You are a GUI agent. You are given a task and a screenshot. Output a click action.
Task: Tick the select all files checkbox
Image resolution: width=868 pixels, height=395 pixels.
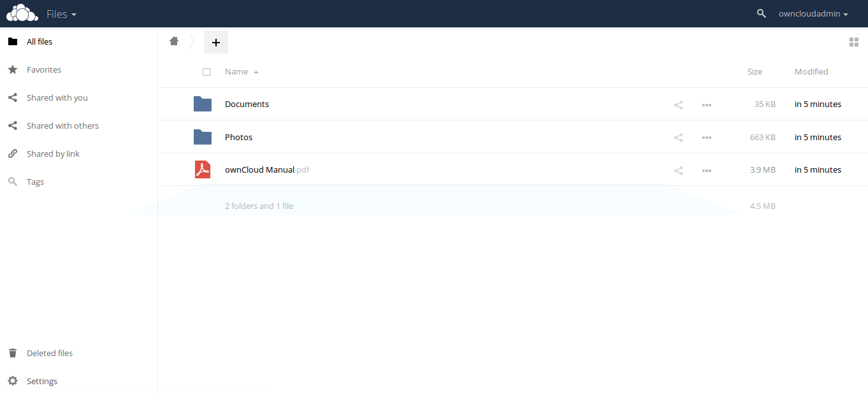(206, 72)
